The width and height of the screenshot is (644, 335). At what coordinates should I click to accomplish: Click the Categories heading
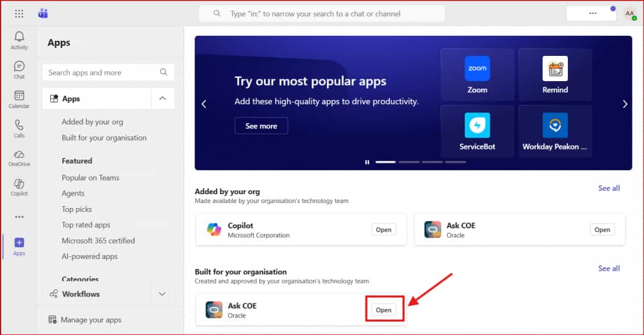pos(80,279)
